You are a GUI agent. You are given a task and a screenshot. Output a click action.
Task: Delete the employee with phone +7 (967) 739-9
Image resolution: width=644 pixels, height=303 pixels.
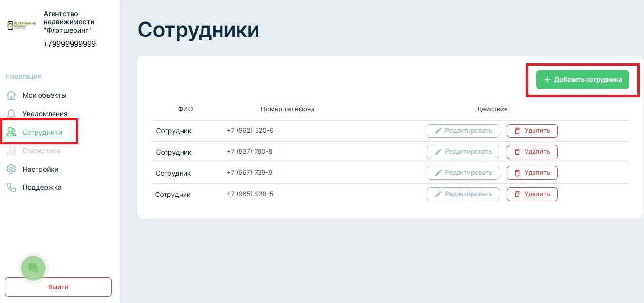[532, 173]
